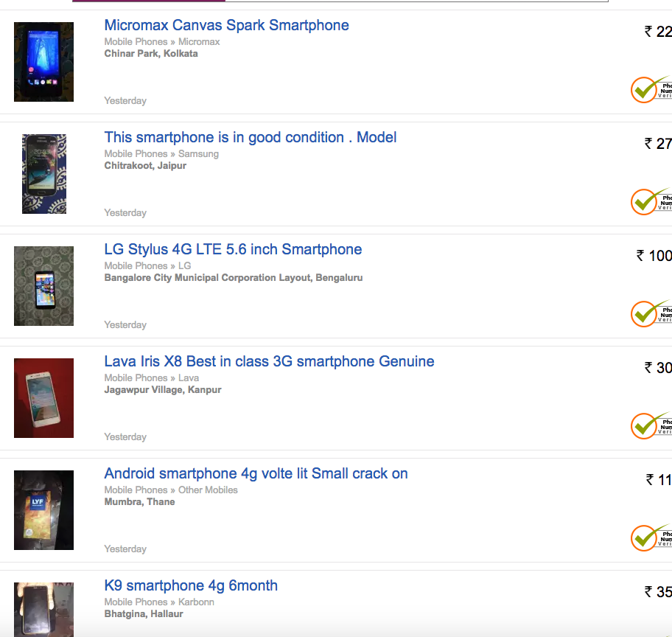Open 'This smartphone is in good condition' listing

251,138
